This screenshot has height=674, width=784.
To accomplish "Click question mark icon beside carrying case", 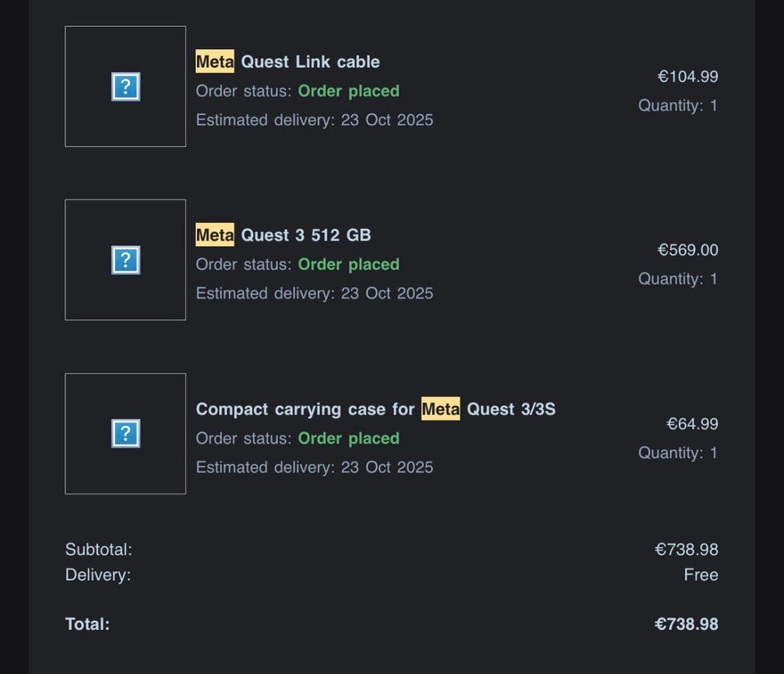I will pos(125,434).
